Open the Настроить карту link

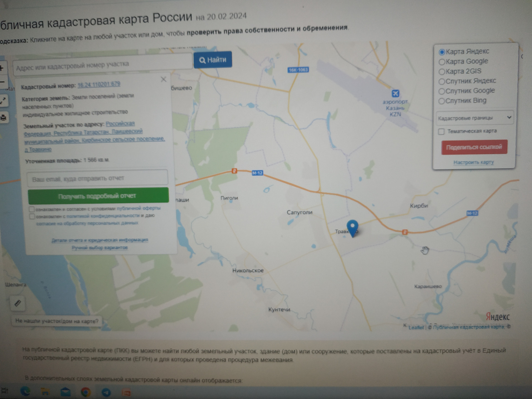(x=474, y=162)
